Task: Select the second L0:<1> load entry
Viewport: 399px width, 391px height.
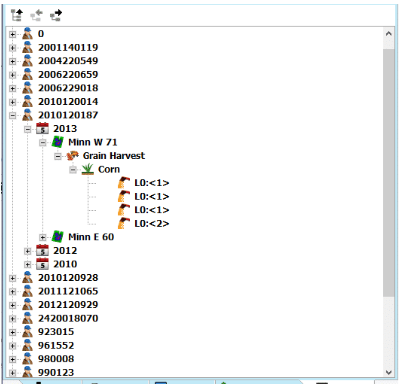Action: 152,197
